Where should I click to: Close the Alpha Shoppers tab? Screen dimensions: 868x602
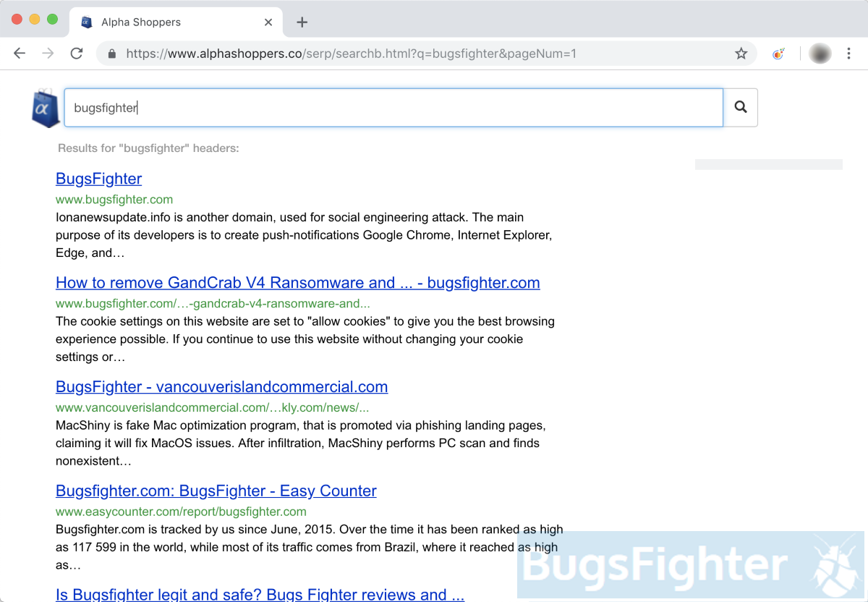pyautogui.click(x=268, y=22)
